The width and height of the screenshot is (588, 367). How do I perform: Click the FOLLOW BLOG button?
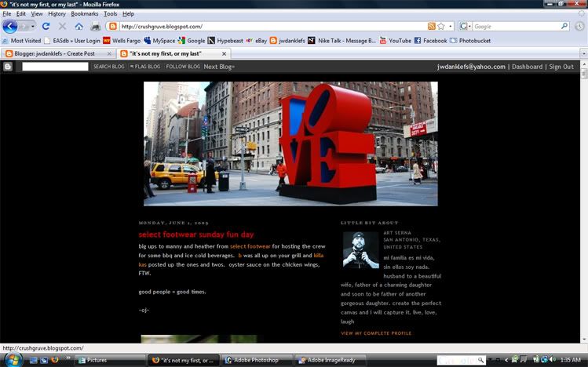[x=183, y=67]
